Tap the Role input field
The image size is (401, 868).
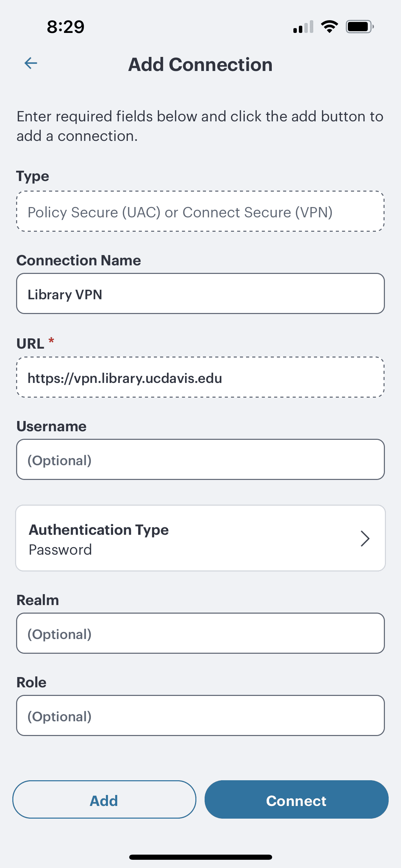[x=200, y=716]
